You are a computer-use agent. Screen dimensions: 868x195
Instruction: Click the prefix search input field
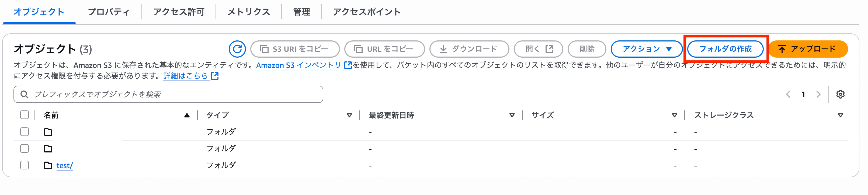[x=168, y=94]
